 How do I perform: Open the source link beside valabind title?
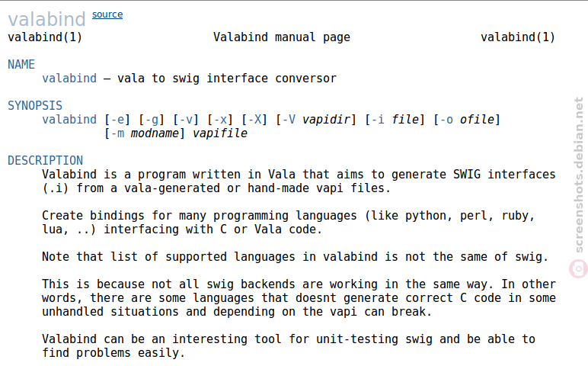107,14
